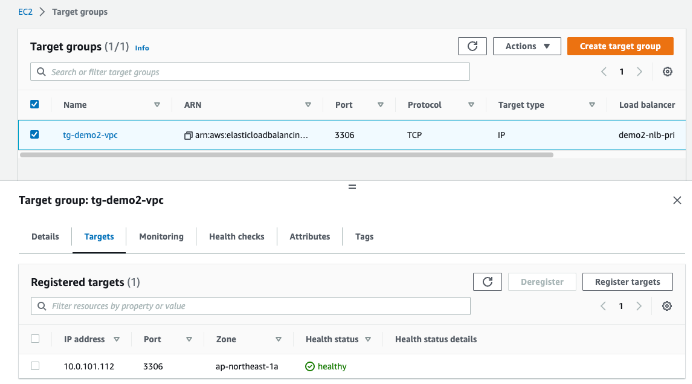Click the Create target group button

[x=620, y=46]
